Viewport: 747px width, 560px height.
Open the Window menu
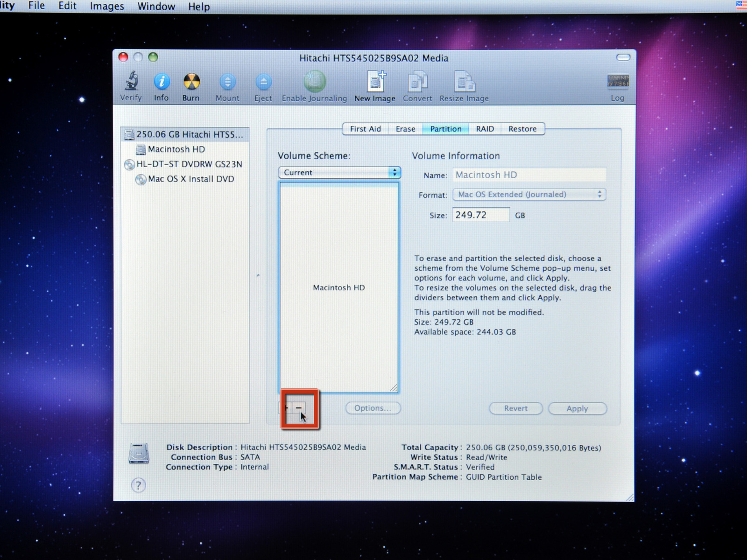(x=156, y=7)
